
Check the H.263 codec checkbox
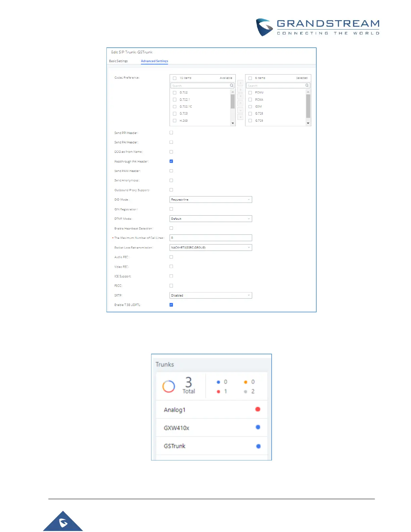tap(175, 121)
